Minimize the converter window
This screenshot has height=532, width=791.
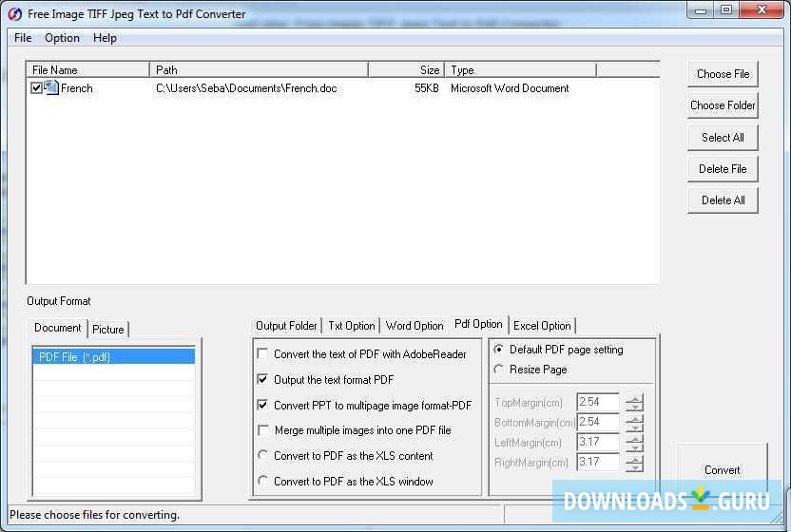[700, 10]
